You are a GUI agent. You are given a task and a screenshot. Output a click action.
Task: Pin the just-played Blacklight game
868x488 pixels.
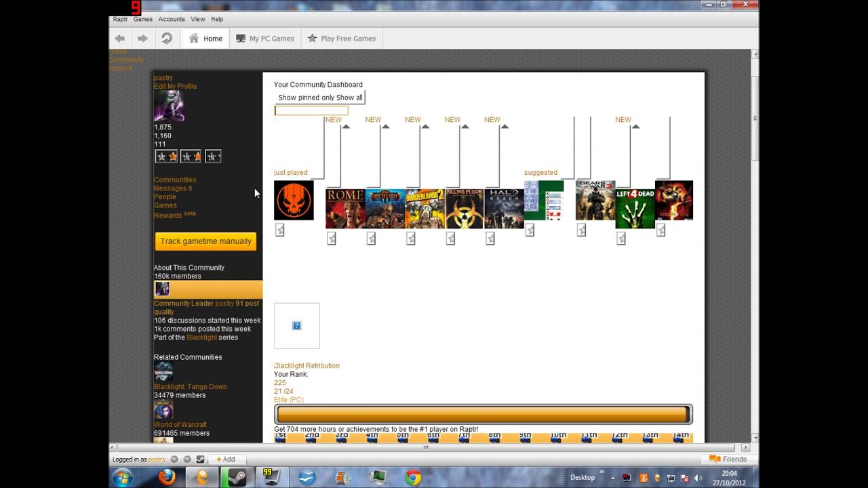280,230
